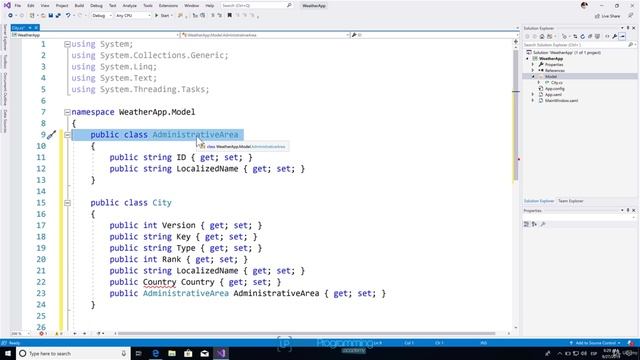Open the Debug configuration dropdown
This screenshot has height=360, width=640.
(102, 16)
